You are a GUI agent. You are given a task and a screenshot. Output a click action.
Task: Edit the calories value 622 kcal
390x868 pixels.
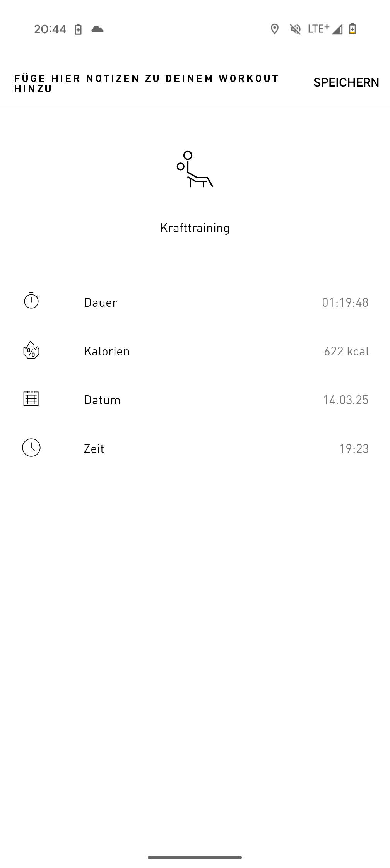pos(346,351)
